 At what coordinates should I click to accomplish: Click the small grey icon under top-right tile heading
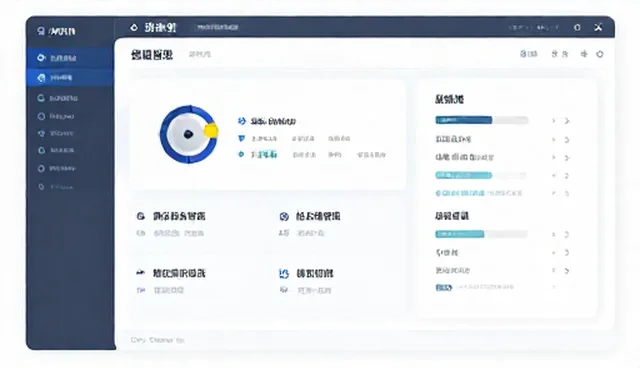pyautogui.click(x=284, y=233)
